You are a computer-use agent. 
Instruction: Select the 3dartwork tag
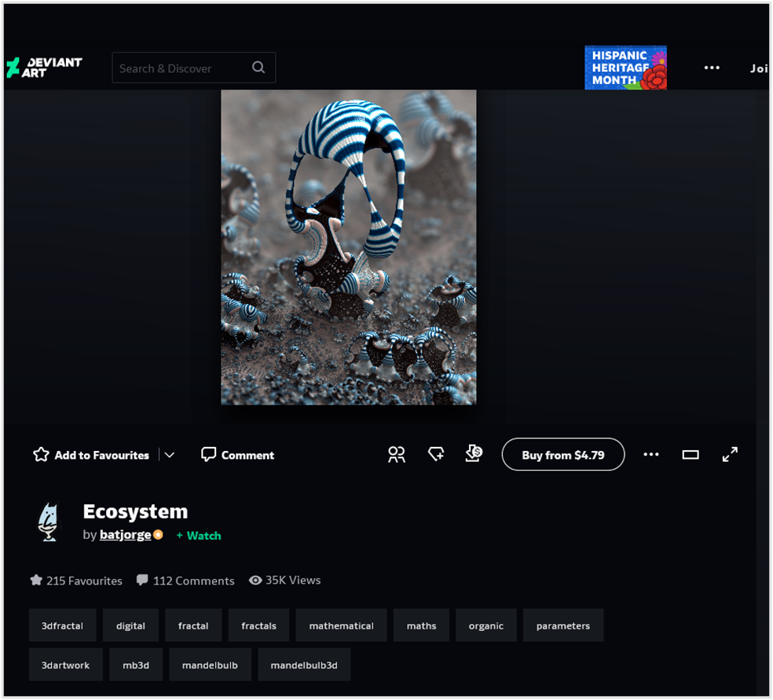pyautogui.click(x=65, y=665)
